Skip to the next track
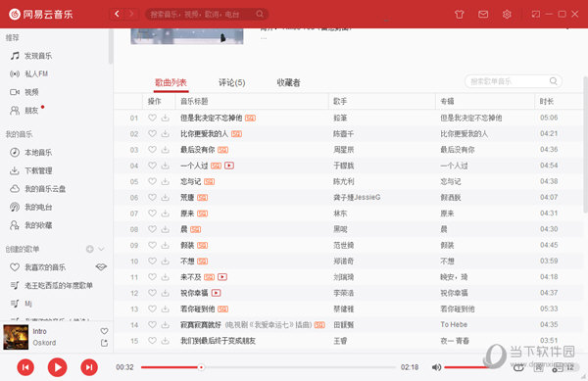588x381 pixels. click(x=89, y=367)
